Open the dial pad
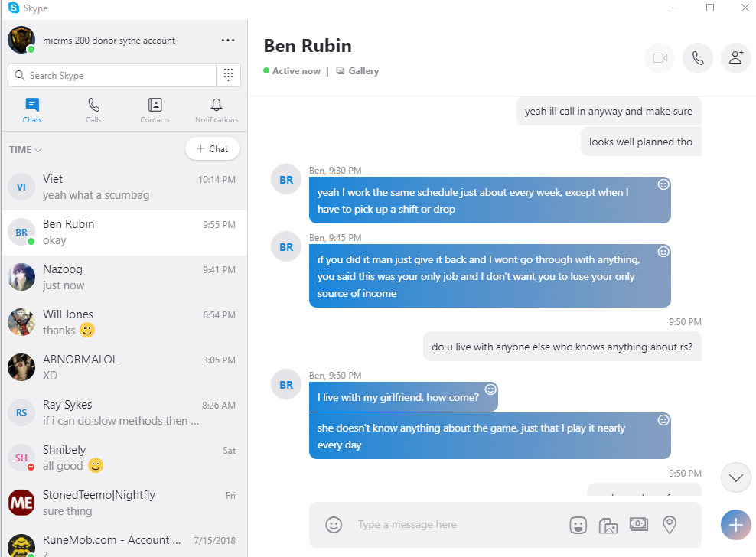756x557 pixels. click(228, 75)
